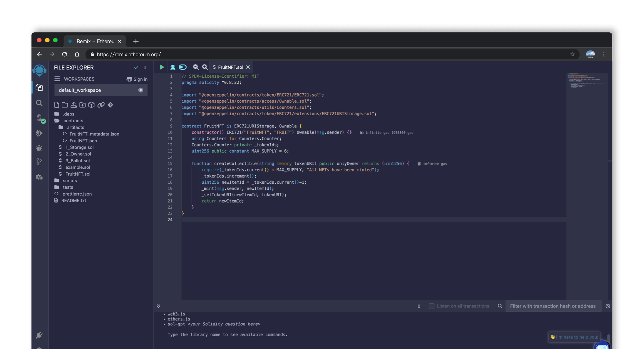Enable Listen on all transactions
Viewport: 644px width, 349px height.
coord(431,306)
